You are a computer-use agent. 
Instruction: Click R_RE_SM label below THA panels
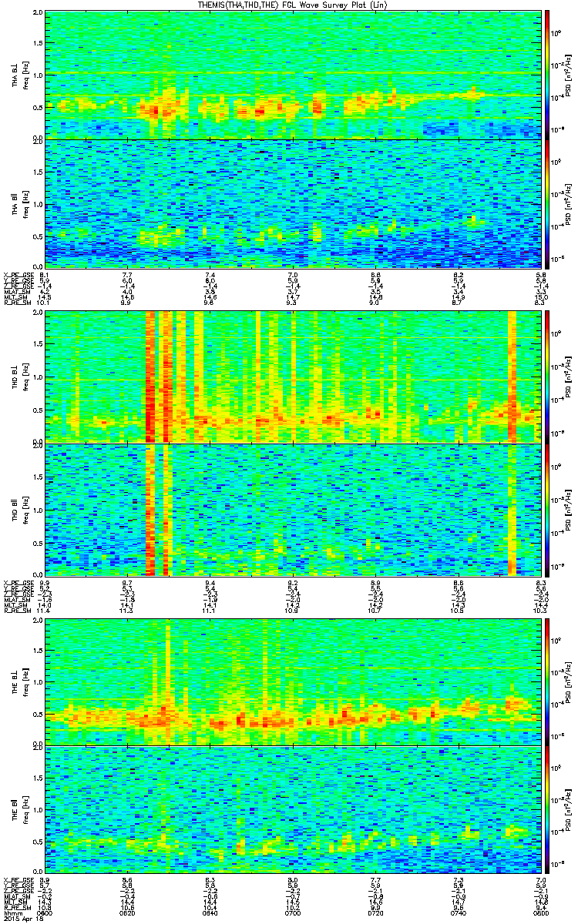coord(18,303)
